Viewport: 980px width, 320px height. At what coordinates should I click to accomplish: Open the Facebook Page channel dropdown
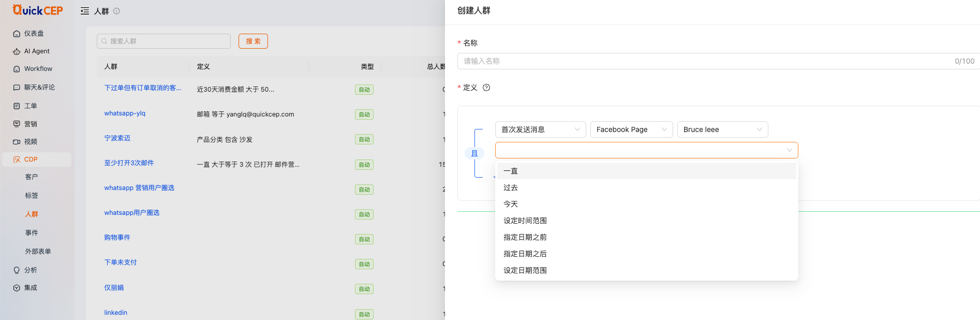click(x=631, y=129)
